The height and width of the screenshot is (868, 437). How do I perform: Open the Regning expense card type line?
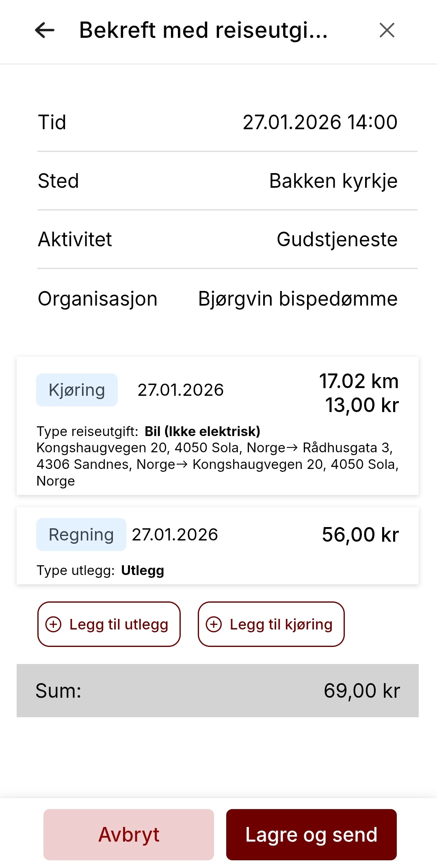coord(100,571)
